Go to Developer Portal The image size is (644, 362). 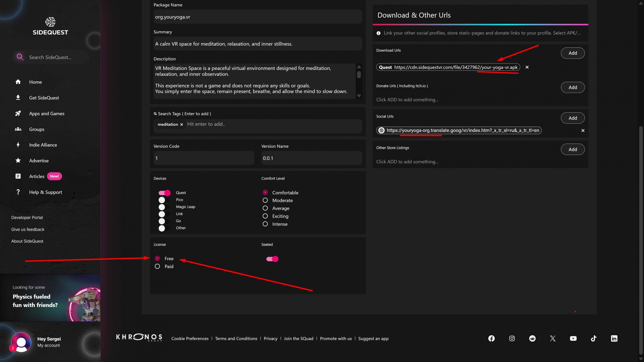pos(27,217)
